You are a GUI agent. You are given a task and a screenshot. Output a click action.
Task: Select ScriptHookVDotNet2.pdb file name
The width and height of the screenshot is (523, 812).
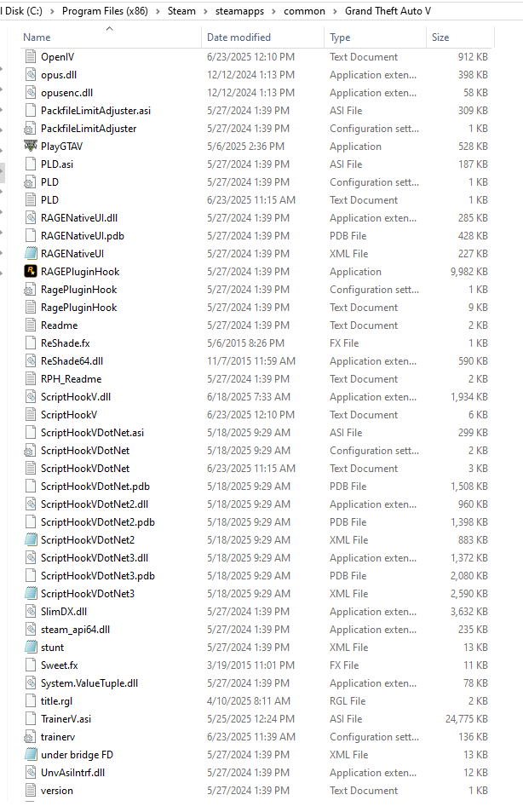pyautogui.click(x=98, y=522)
